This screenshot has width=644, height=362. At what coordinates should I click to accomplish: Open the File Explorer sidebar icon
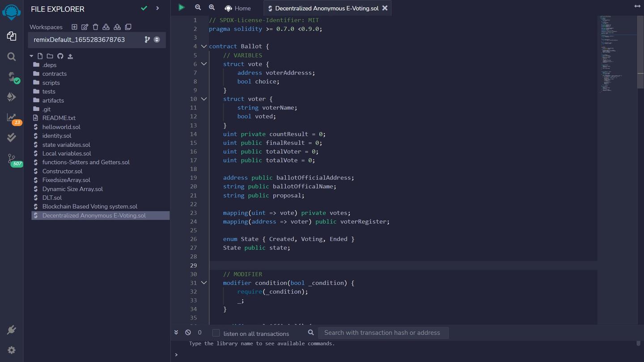pyautogui.click(x=12, y=36)
